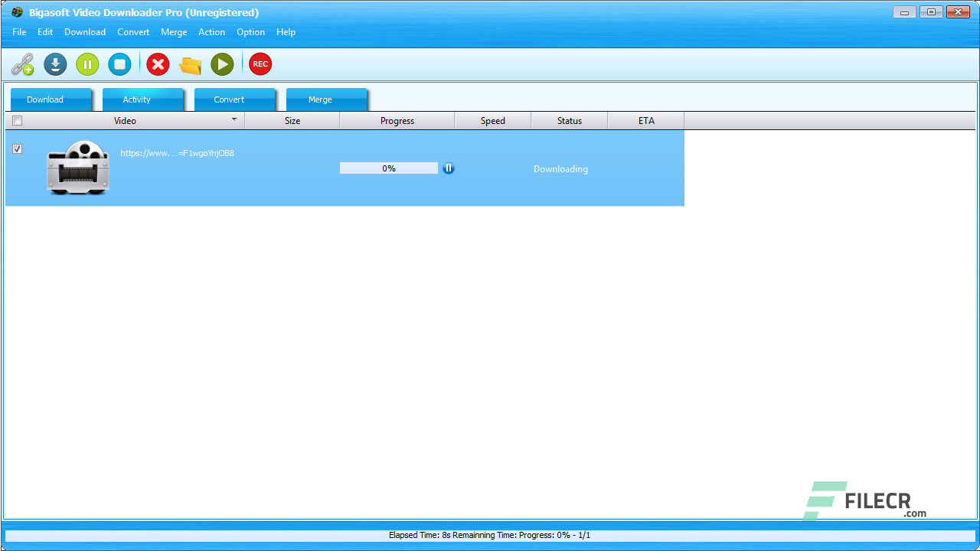Open the File menu

pyautogui.click(x=19, y=32)
